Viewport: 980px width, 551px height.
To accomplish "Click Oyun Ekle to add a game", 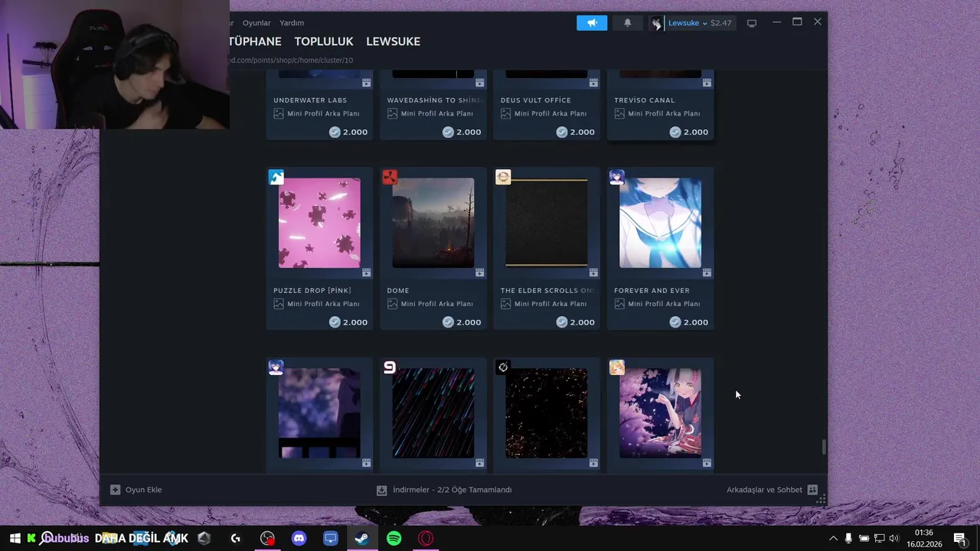I will (136, 490).
